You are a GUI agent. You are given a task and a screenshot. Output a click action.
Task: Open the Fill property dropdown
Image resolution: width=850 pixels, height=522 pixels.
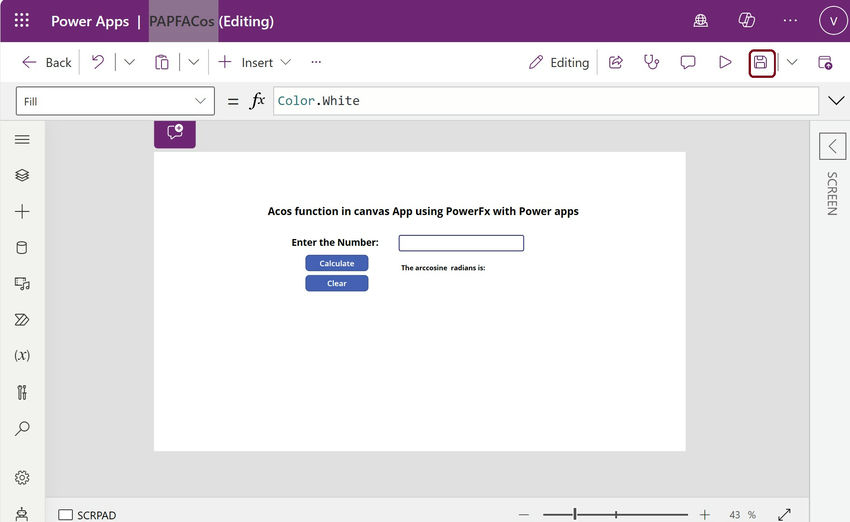pos(115,101)
